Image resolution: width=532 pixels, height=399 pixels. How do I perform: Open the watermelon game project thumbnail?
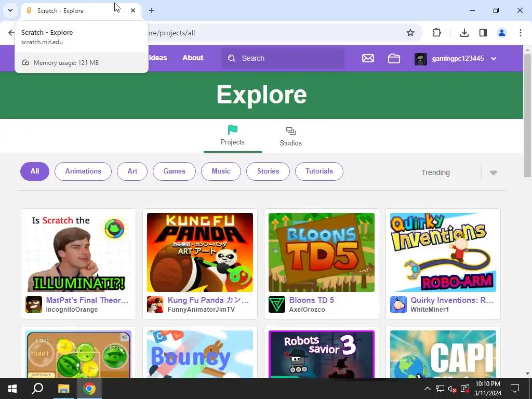(x=78, y=354)
